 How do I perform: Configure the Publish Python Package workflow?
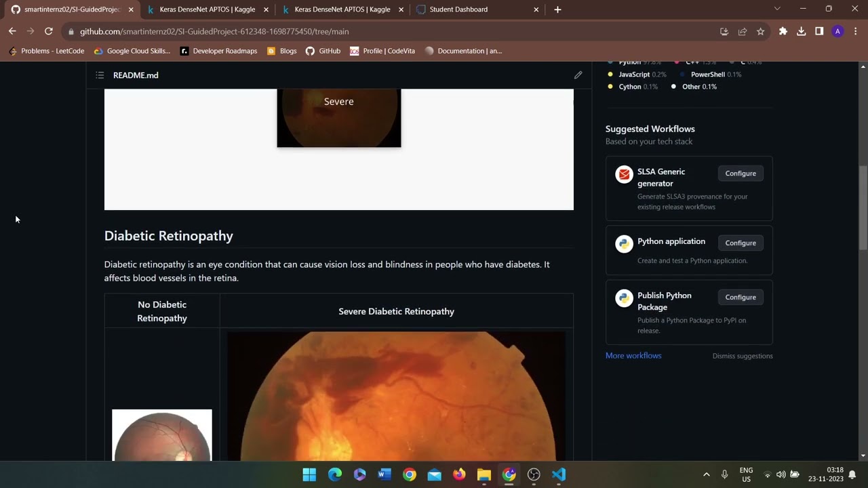pyautogui.click(x=741, y=297)
